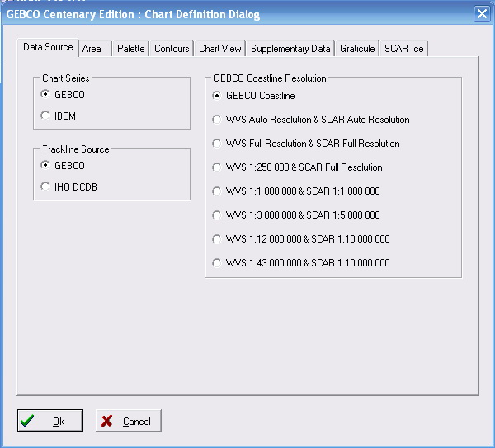The width and height of the screenshot is (495, 448).
Task: Open the Supplementary Data tab
Action: click(x=290, y=49)
